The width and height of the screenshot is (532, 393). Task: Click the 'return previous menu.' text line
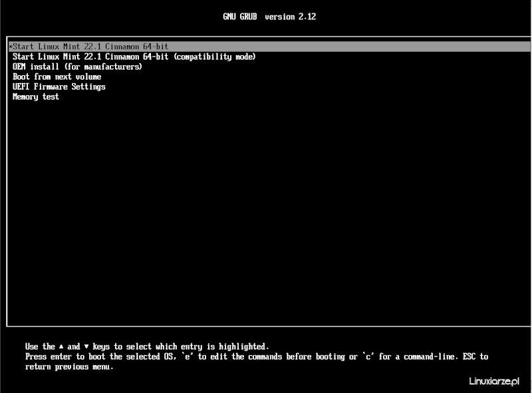69,367
